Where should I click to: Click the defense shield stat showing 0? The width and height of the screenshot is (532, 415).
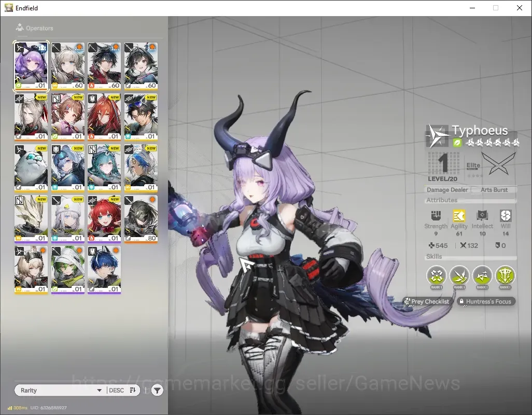pos(500,245)
